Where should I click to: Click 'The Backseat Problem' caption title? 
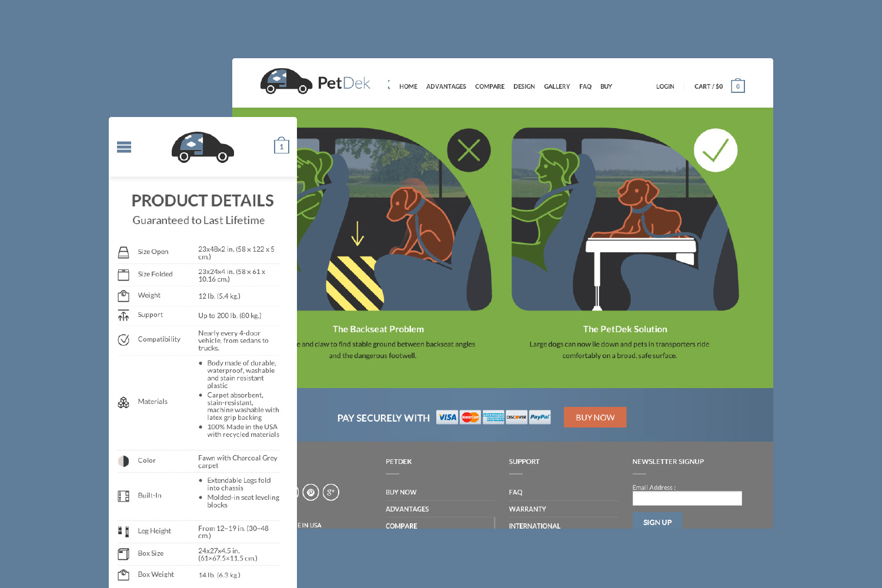tap(378, 329)
